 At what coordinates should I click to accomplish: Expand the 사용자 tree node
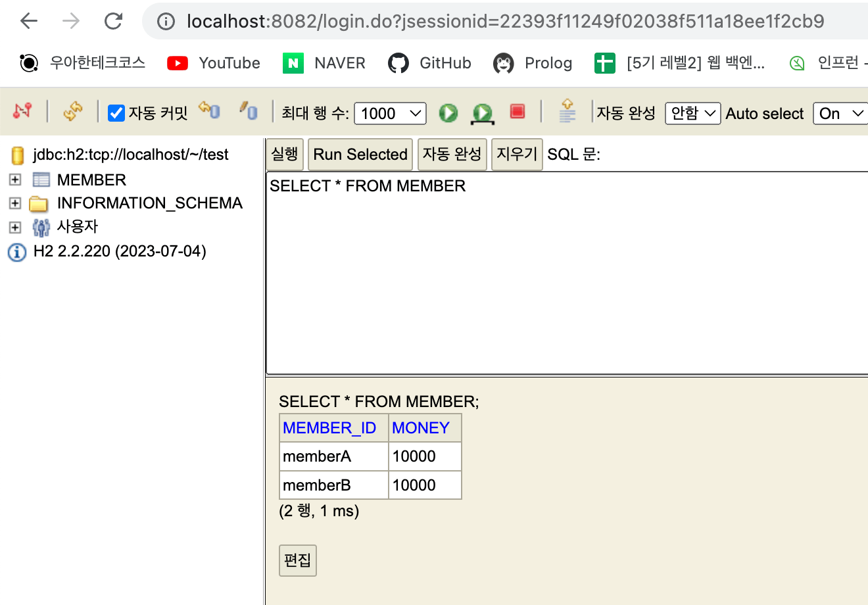15,227
